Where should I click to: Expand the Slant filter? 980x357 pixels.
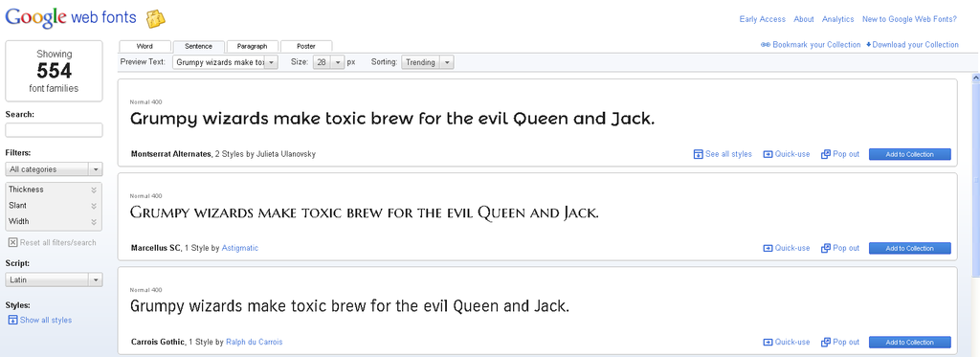[x=54, y=205]
